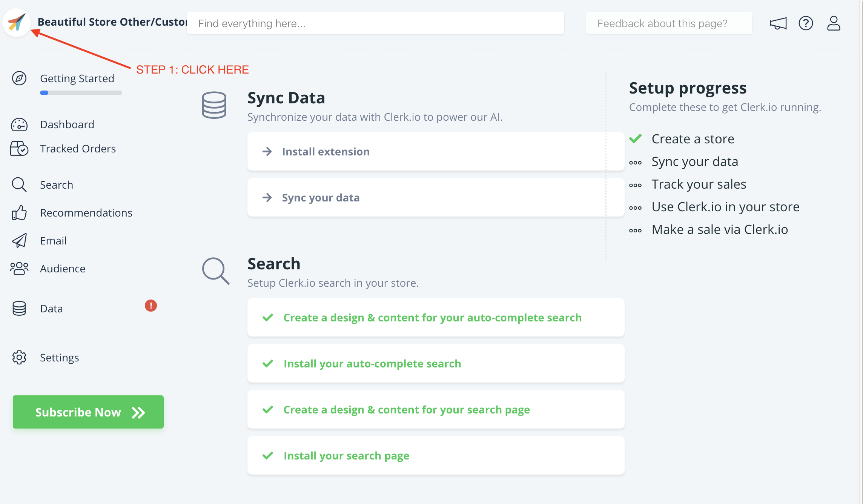
Task: Open the user account profile icon
Action: click(834, 23)
